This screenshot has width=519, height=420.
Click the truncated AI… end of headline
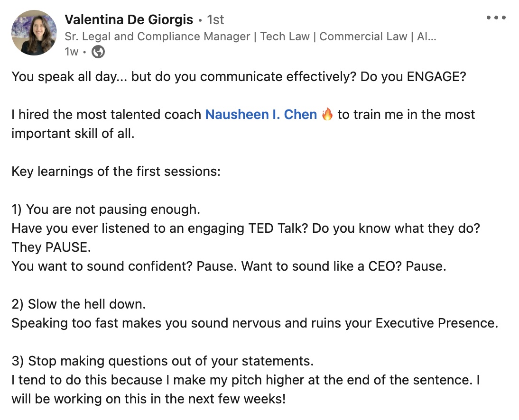click(x=426, y=37)
